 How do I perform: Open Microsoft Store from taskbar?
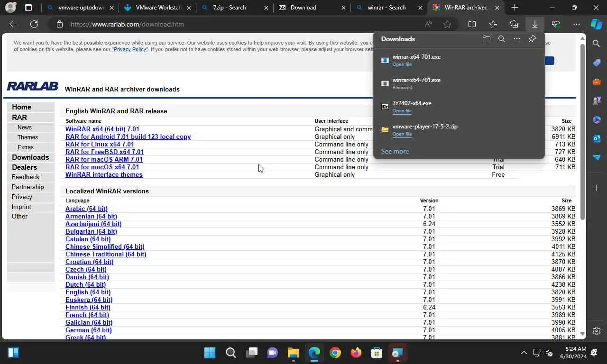pyautogui.click(x=377, y=353)
